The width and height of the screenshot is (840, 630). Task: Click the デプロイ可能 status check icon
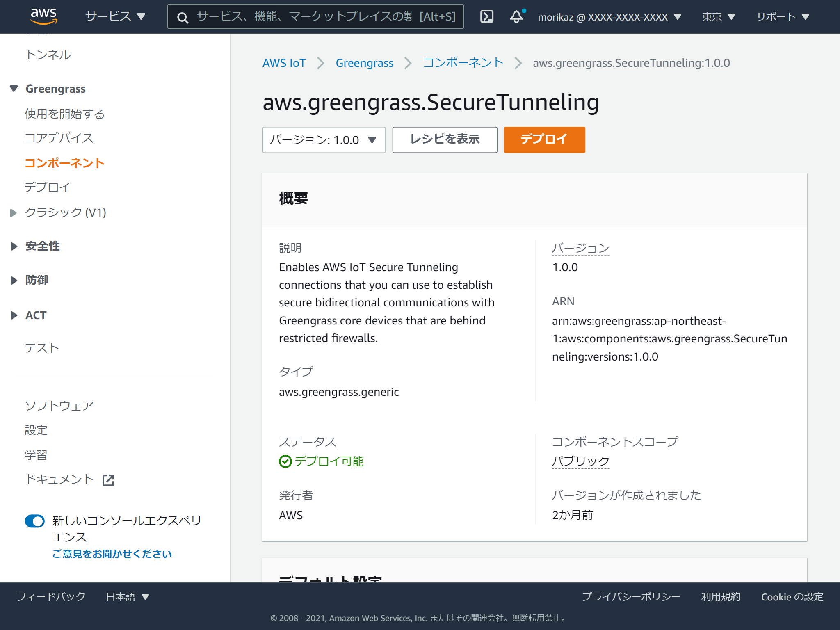[285, 461]
